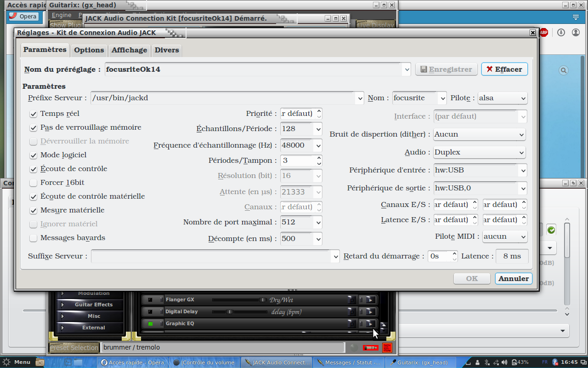Click the Retard du démarrage spin box
Image resolution: width=588 pixels, height=368 pixels.
(x=443, y=256)
